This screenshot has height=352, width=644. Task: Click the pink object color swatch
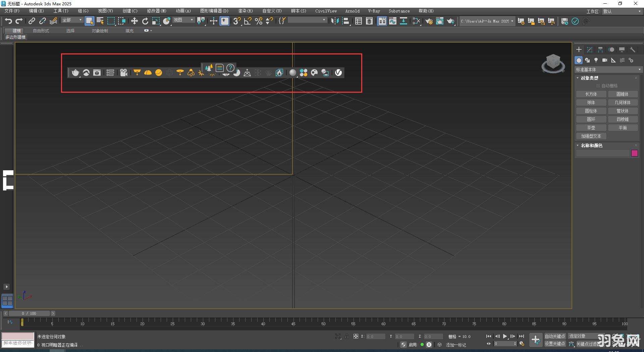point(634,153)
